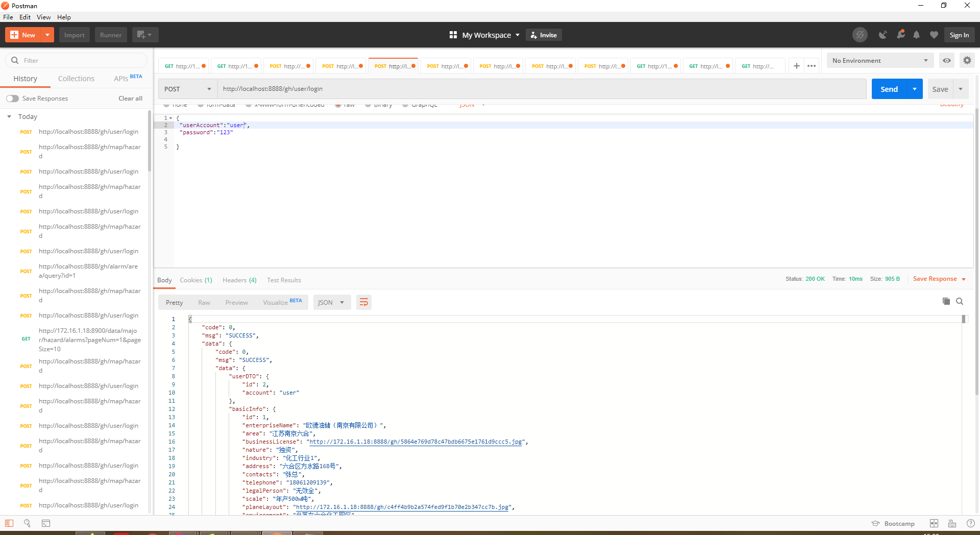Collapse JSON line 1 fold arrow in request body
This screenshot has height=535, width=980.
click(171, 118)
